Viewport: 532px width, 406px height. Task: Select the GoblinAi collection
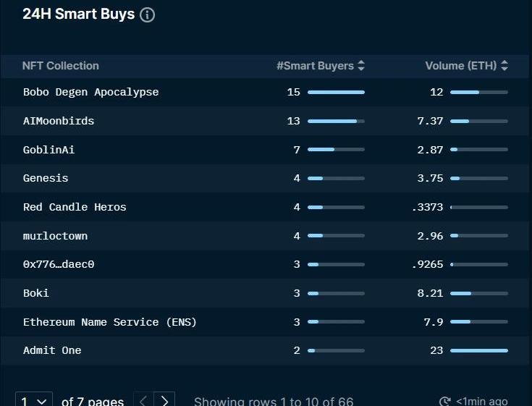[48, 150]
